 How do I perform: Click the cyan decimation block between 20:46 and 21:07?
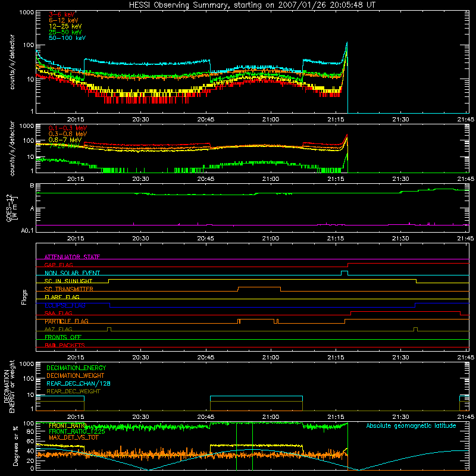point(256,396)
